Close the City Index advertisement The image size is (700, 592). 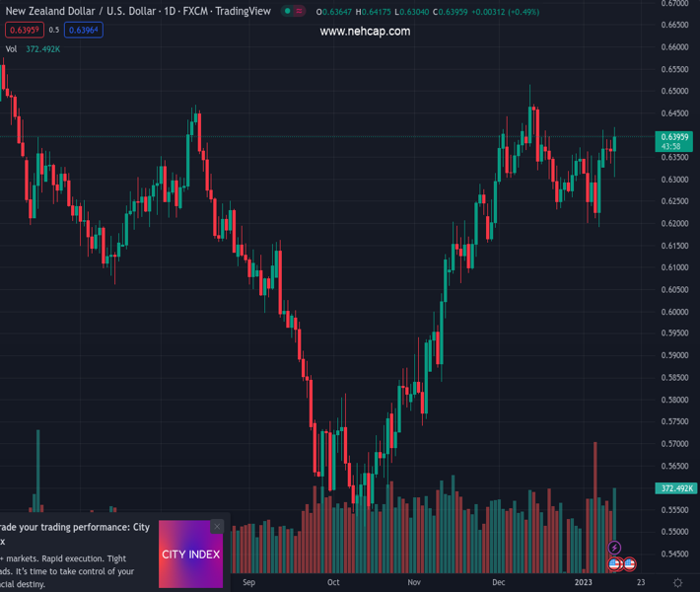coord(217,527)
